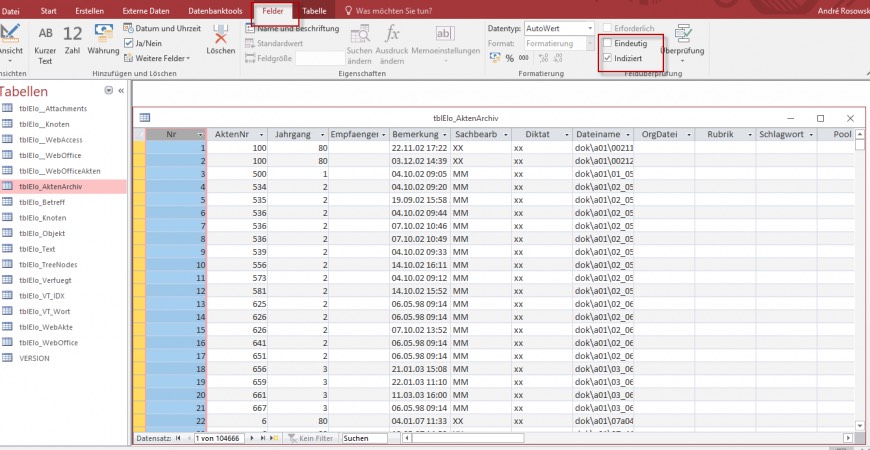Select the datasheet select-all corner cell
This screenshot has width=870, height=450.
coord(139,135)
